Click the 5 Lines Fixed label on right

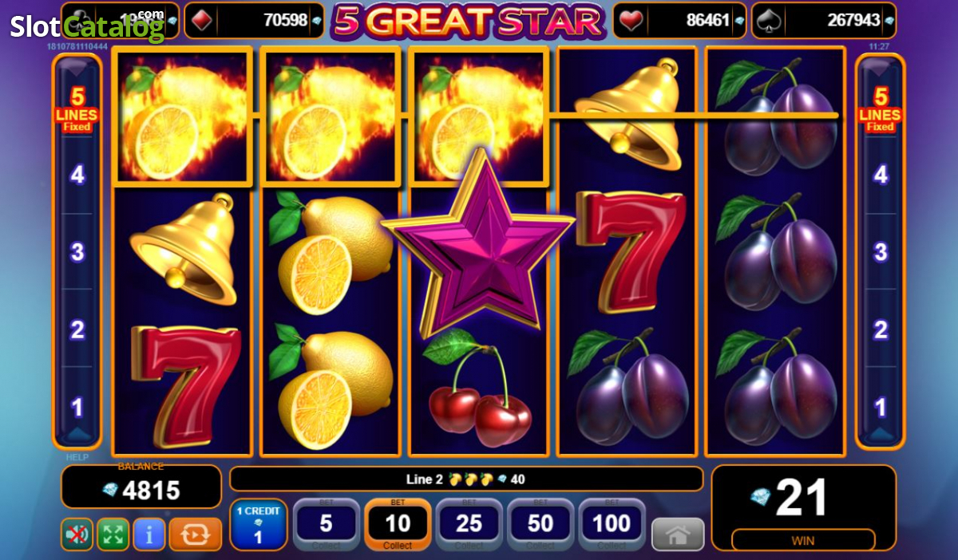[x=881, y=109]
